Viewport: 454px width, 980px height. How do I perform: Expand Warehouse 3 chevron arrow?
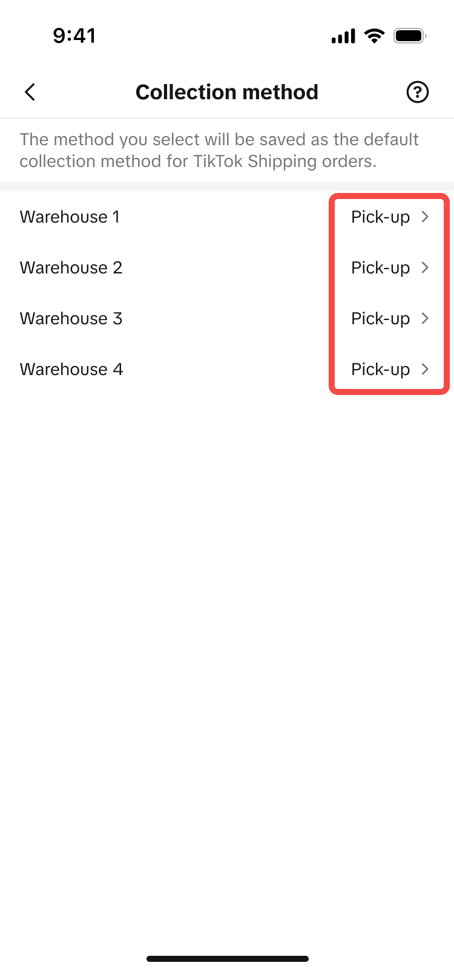[425, 318]
